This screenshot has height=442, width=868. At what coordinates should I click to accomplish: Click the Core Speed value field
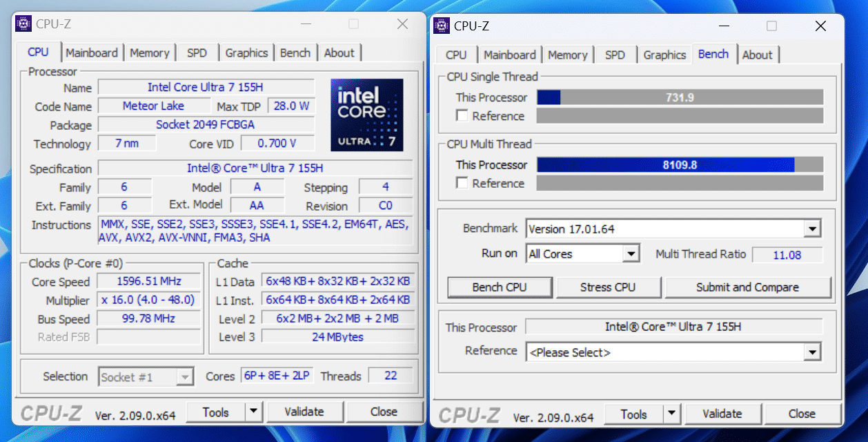pyautogui.click(x=149, y=282)
